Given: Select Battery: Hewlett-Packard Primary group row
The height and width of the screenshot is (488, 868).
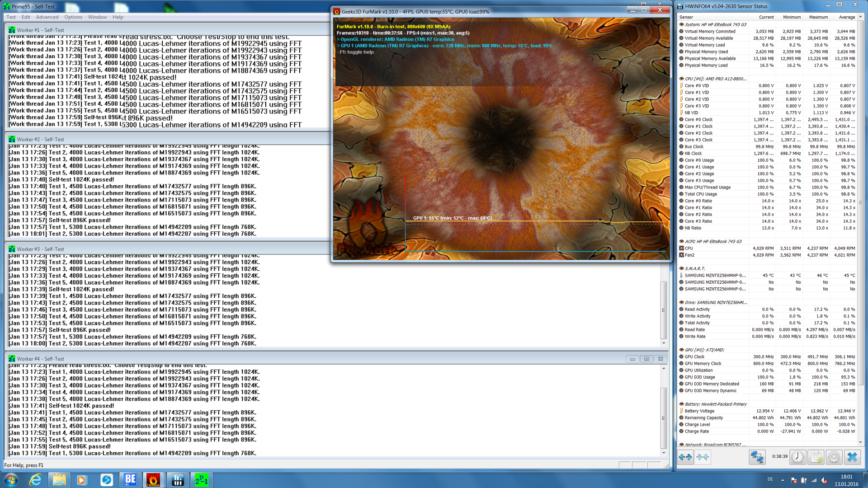Looking at the screenshot, I should coord(767,404).
